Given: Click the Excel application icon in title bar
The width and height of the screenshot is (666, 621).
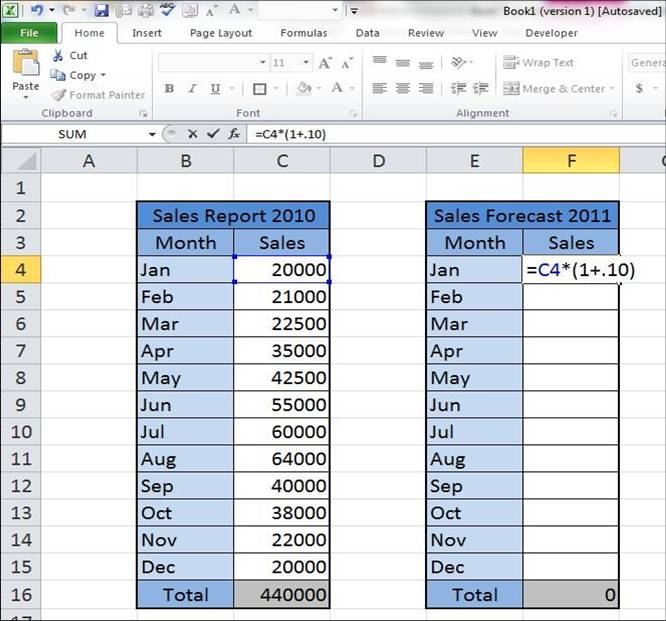Looking at the screenshot, I should [10, 10].
